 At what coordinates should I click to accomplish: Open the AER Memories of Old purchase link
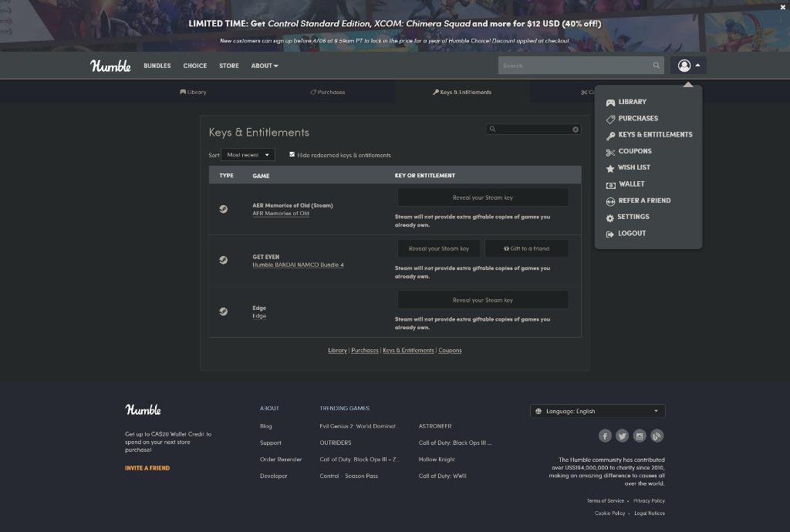(281, 214)
